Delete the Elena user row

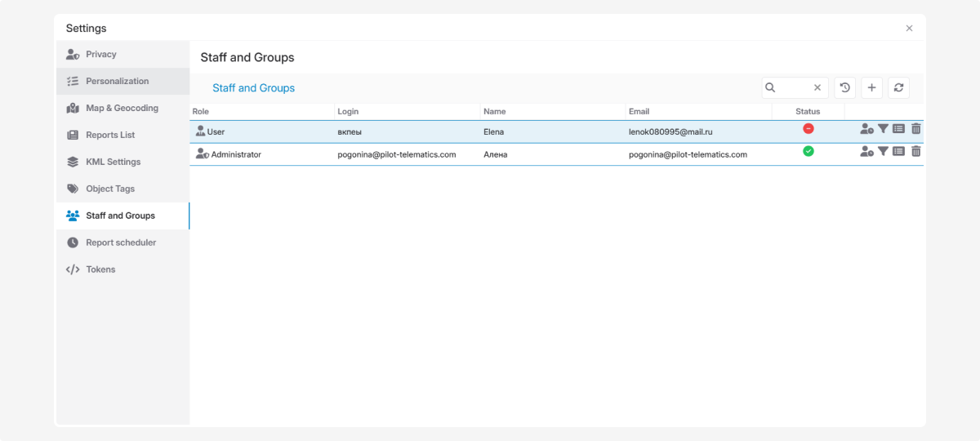click(915, 129)
